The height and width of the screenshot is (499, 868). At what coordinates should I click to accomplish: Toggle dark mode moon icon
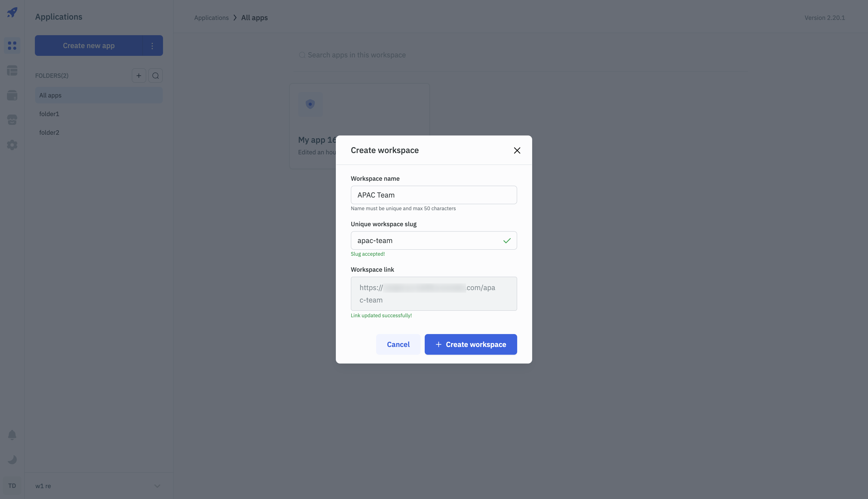12,460
